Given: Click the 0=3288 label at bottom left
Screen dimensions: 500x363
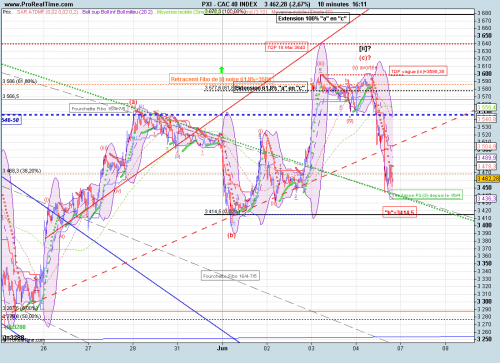Looking at the screenshot, I should pos(14,338).
